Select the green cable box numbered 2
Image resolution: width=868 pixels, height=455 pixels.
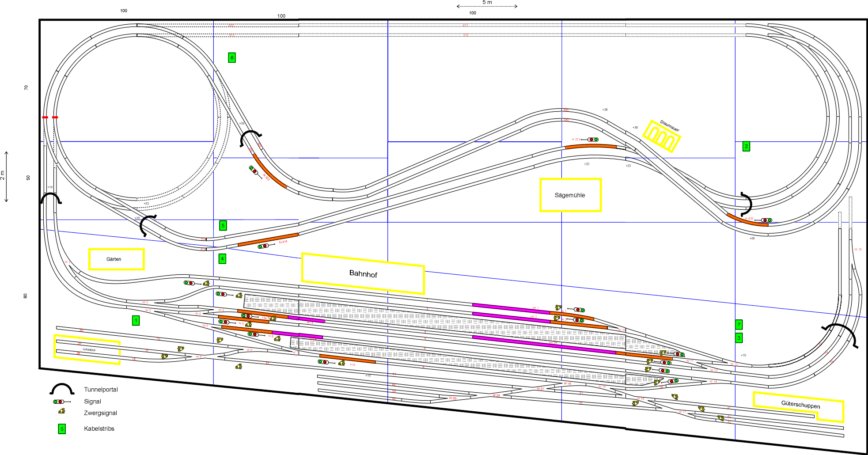coord(746,146)
